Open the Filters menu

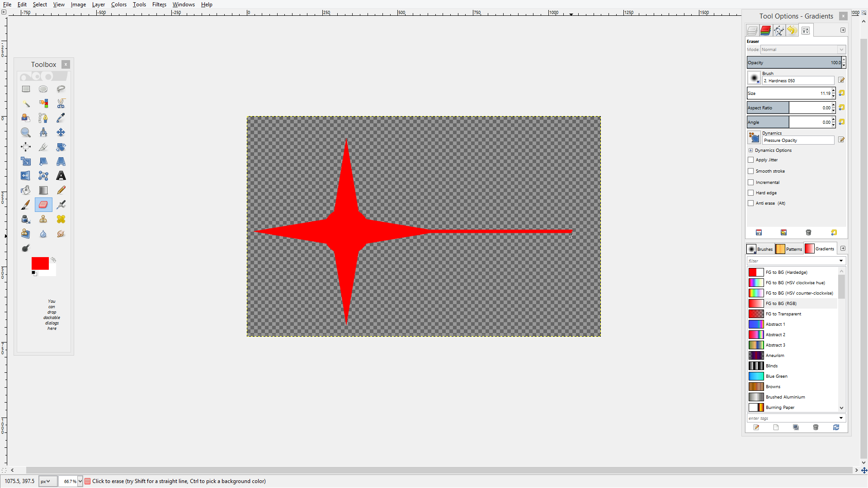point(159,5)
